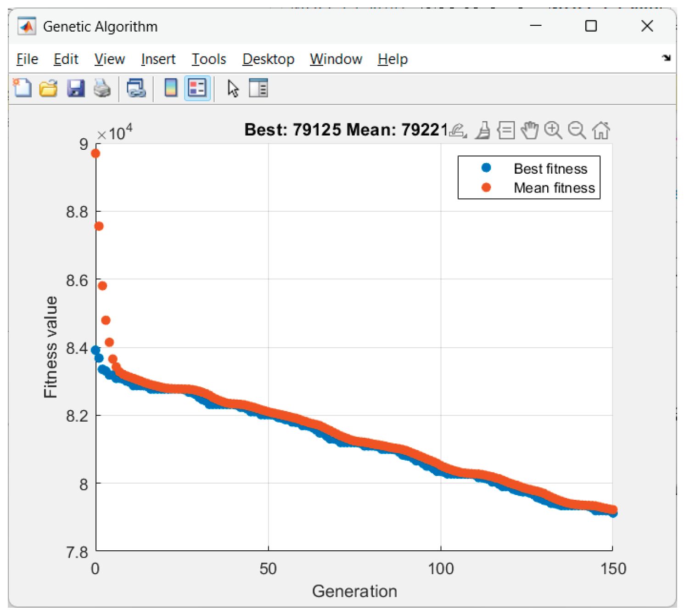Click the Mean fitness legend entry
This screenshot has width=685, height=616.
pos(554,188)
